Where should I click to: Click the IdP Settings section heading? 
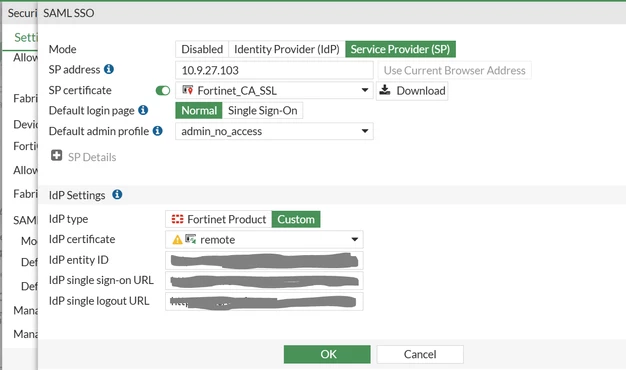(x=77, y=195)
